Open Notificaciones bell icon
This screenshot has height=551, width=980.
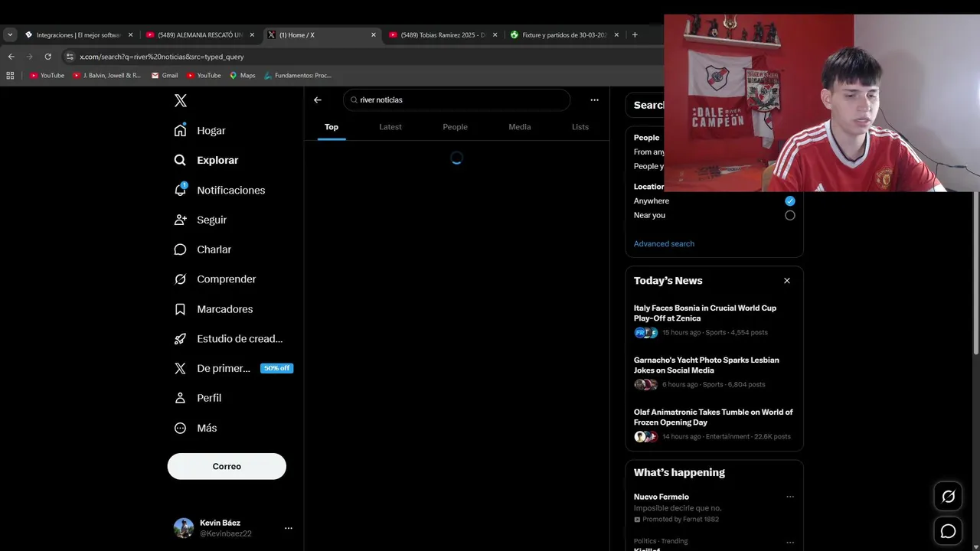click(180, 190)
